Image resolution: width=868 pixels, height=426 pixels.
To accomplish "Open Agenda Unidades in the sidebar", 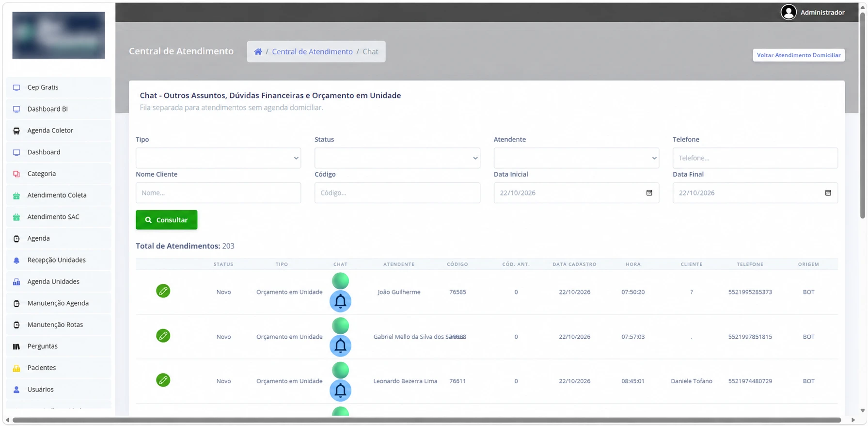I will (58, 281).
